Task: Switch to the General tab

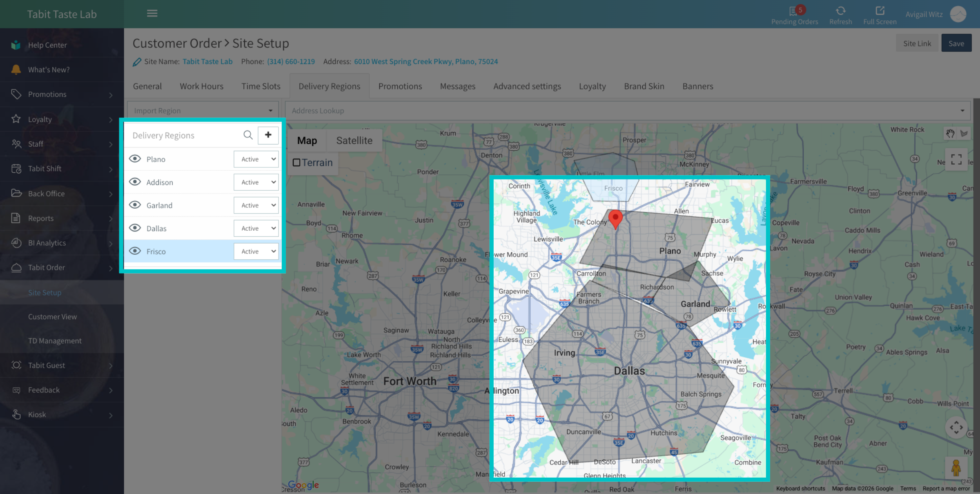Action: (147, 86)
